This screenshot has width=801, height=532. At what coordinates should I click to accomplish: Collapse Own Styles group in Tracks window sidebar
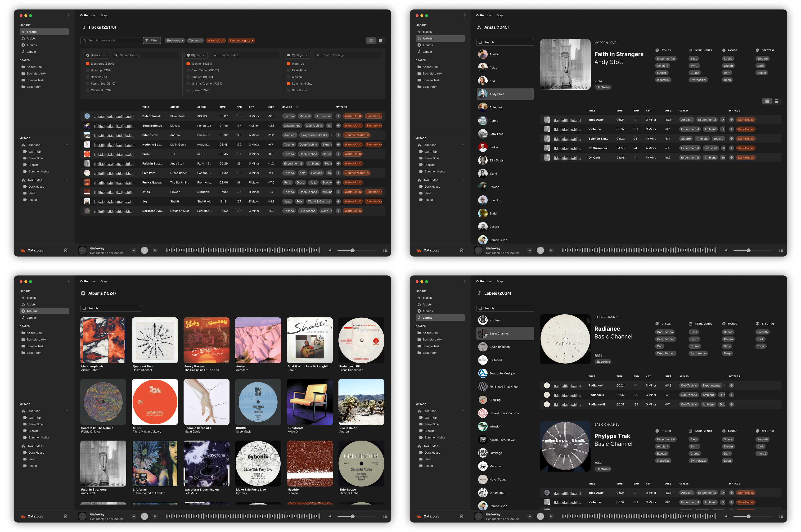coord(67,180)
